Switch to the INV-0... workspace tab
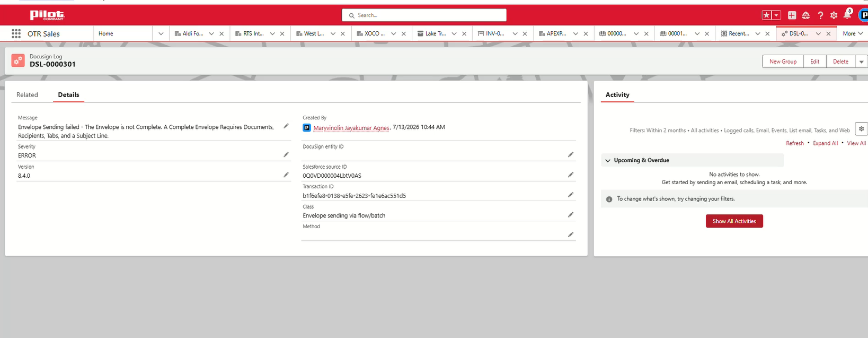The width and height of the screenshot is (868, 338). [x=491, y=33]
